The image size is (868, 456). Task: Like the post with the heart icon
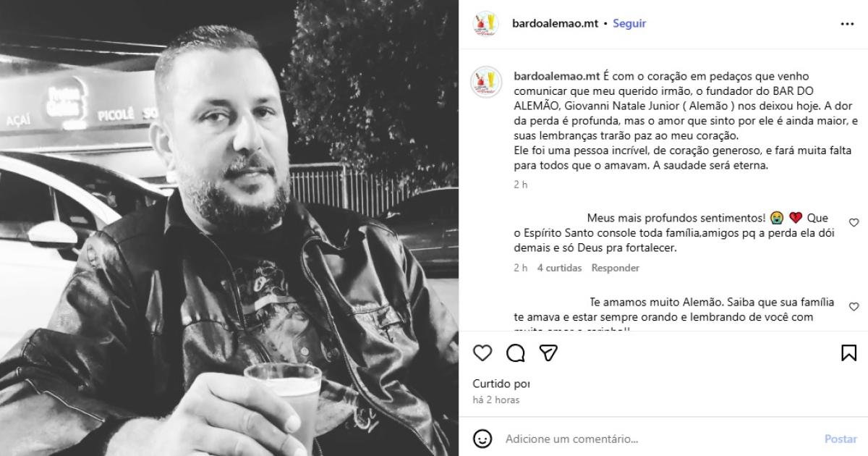tap(482, 352)
